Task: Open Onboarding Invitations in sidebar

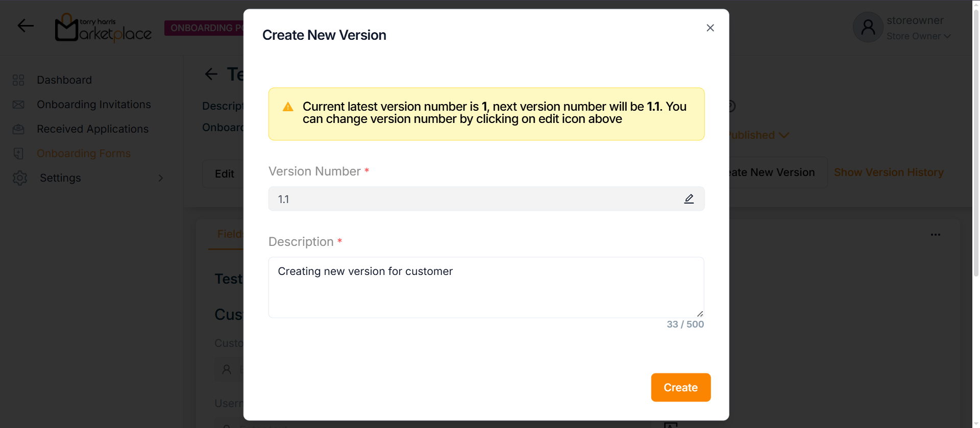Action: 94,105
